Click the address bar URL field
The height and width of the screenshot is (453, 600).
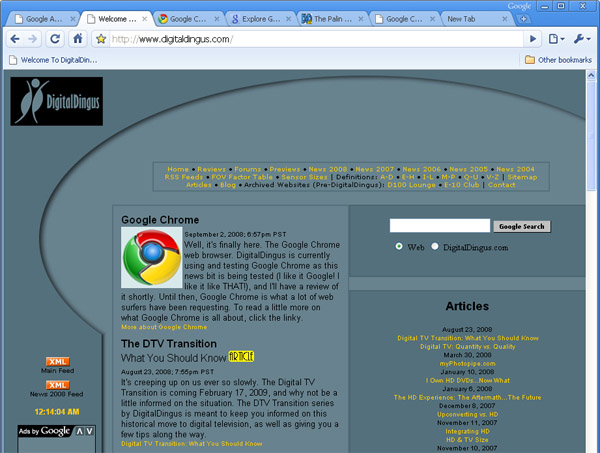coord(316,39)
